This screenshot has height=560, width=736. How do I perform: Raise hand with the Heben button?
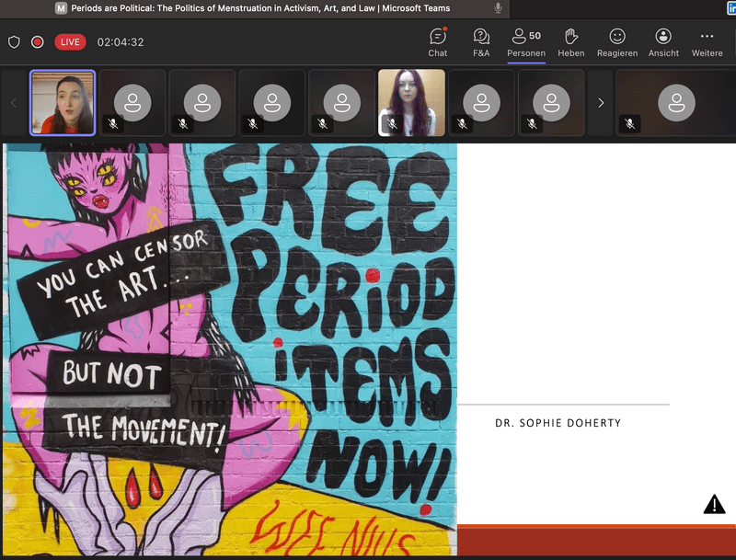[570, 41]
